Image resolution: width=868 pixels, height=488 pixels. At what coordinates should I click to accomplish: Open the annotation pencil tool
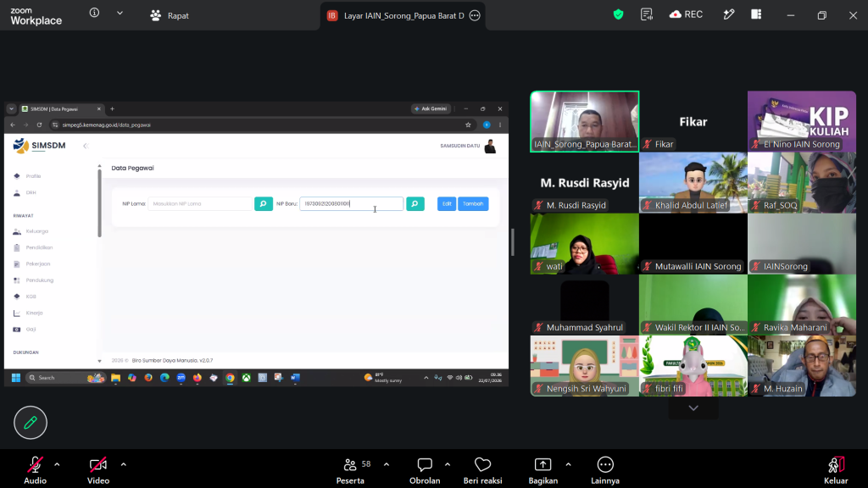point(31,423)
